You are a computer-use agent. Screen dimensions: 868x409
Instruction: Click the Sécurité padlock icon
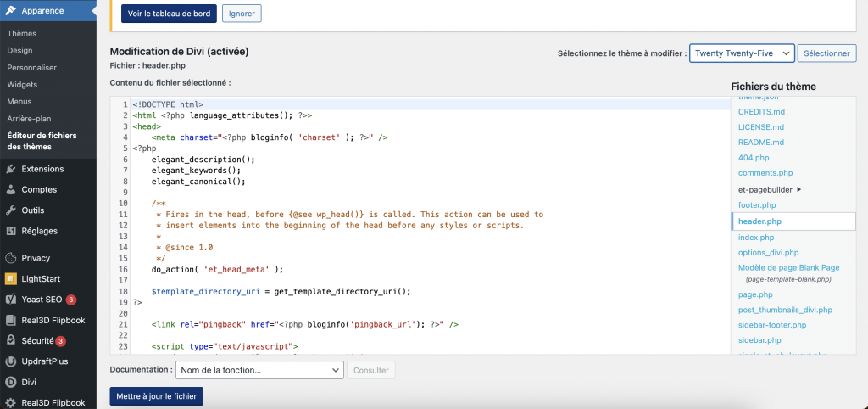[10, 341]
